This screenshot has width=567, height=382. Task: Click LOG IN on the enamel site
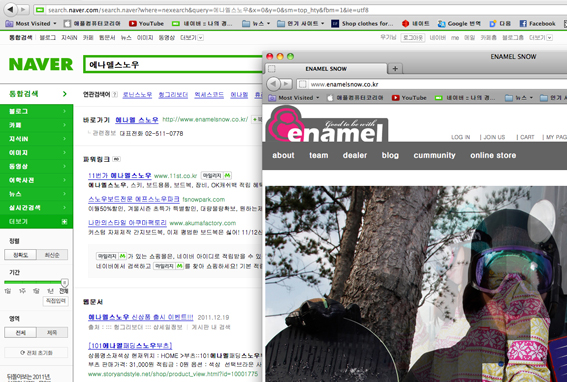tap(460, 137)
